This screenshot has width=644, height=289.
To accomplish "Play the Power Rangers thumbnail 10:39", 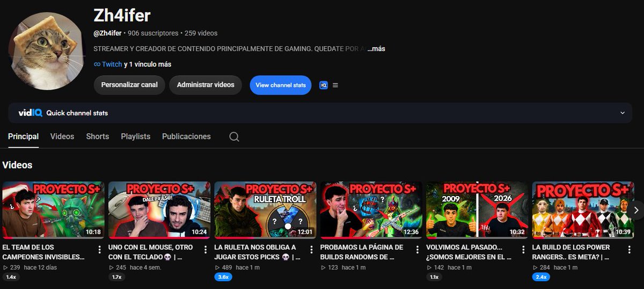I will tap(583, 210).
